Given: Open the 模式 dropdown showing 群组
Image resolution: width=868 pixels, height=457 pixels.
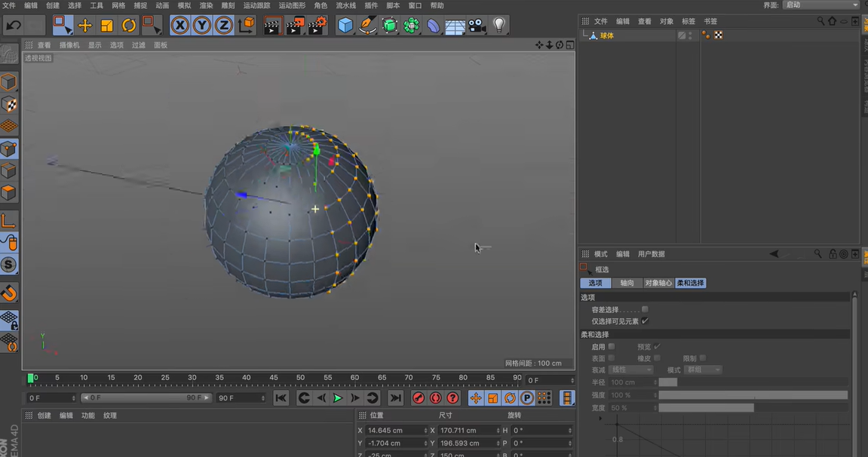Looking at the screenshot, I should [x=702, y=370].
